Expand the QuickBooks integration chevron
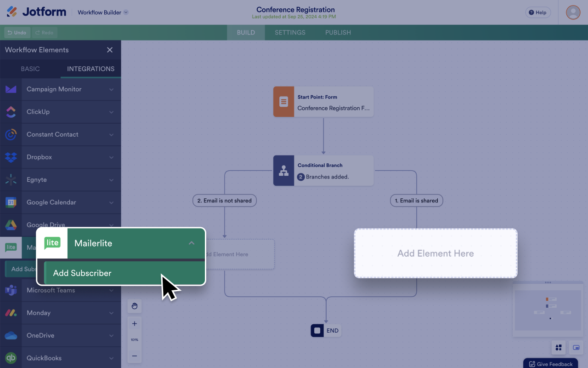Viewport: 588px width, 368px height. coord(112,358)
